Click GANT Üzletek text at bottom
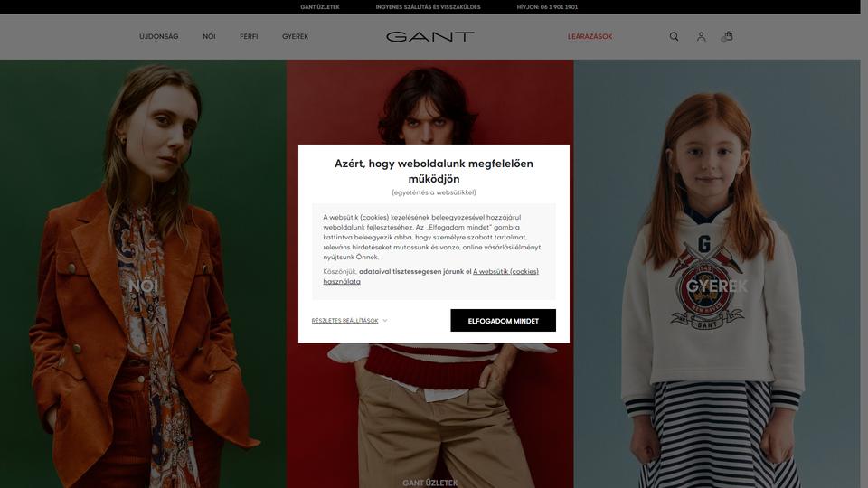The image size is (868, 488). pos(430,483)
